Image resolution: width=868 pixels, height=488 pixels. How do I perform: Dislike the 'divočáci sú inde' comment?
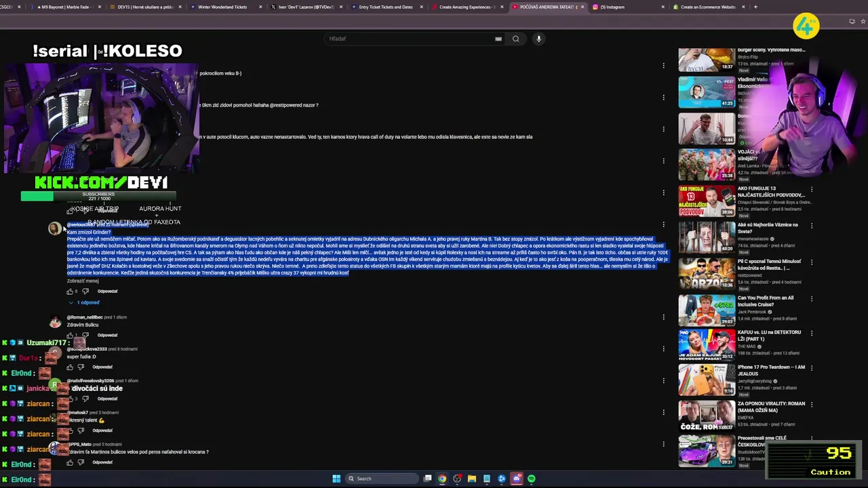85,399
